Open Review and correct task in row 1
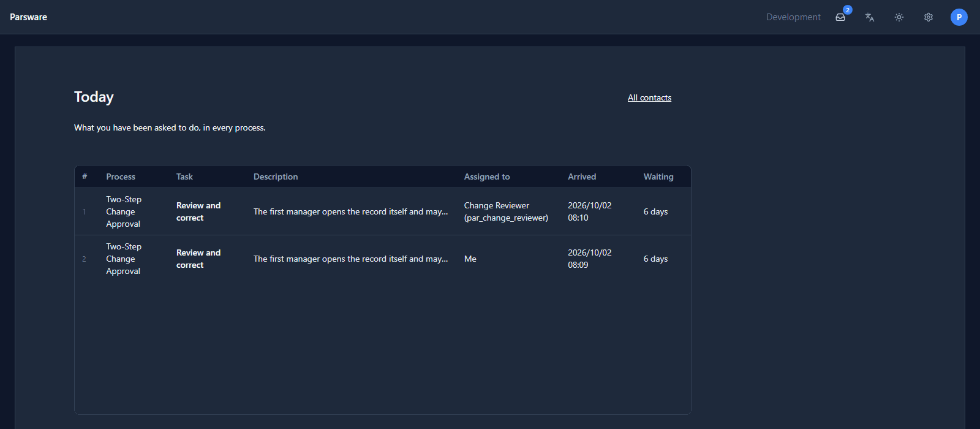Viewport: 980px width, 429px height. pos(198,211)
